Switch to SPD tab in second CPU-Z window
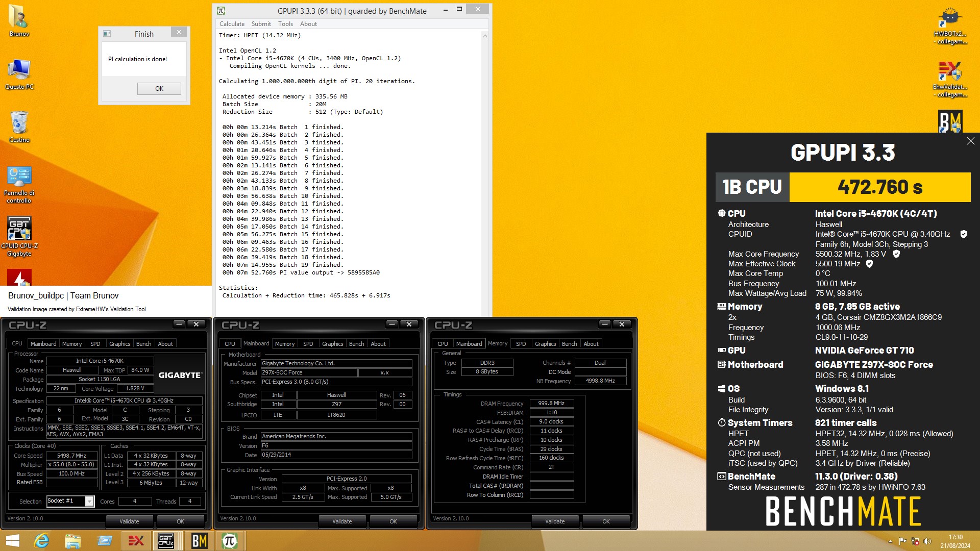The height and width of the screenshot is (551, 980). (308, 344)
